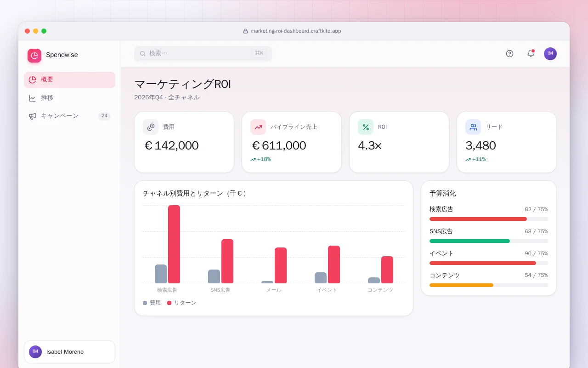Click the +11% trend indicator
Screen dimensions: 588x368
click(x=476, y=159)
